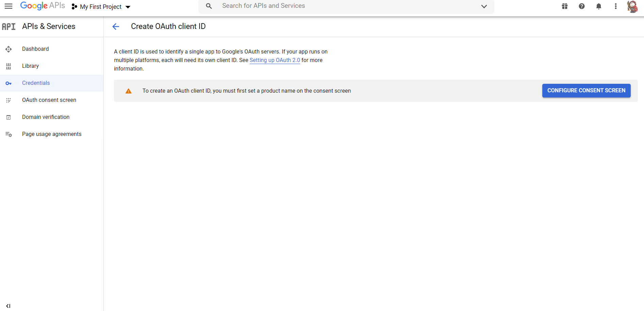Follow the Setting up OAuth 2.0 link
This screenshot has height=311, width=644.
pos(275,60)
